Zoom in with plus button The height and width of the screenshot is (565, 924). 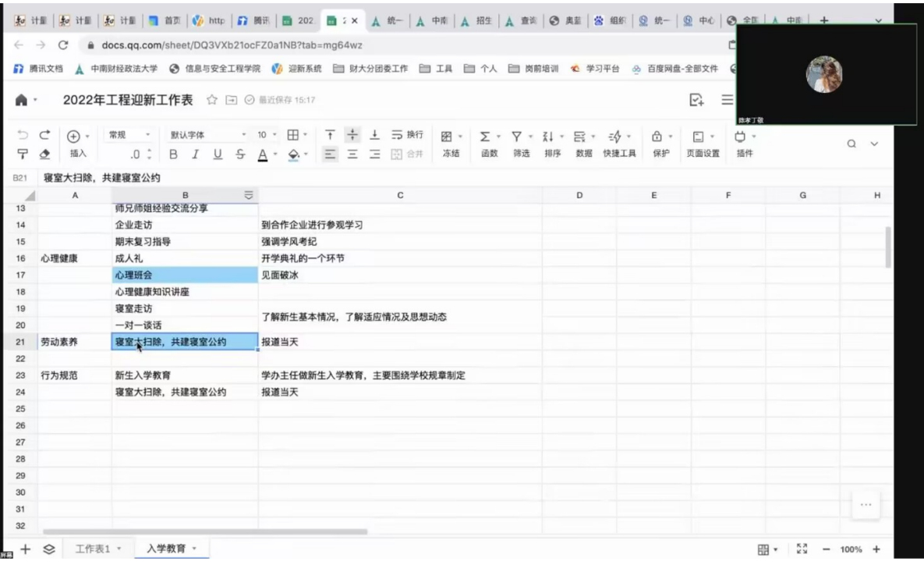click(x=876, y=549)
